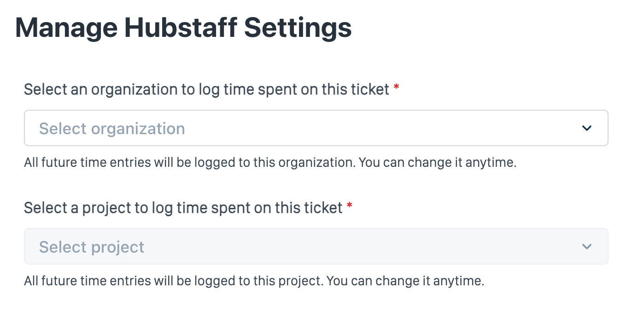Click the 'Select an organization to log time' label
The width and height of the screenshot is (644, 330).
(x=206, y=89)
